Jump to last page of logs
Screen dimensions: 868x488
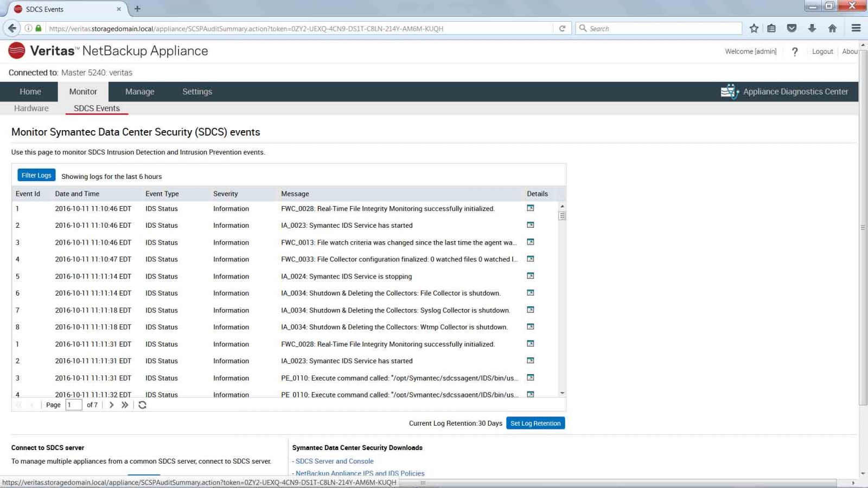pyautogui.click(x=125, y=405)
